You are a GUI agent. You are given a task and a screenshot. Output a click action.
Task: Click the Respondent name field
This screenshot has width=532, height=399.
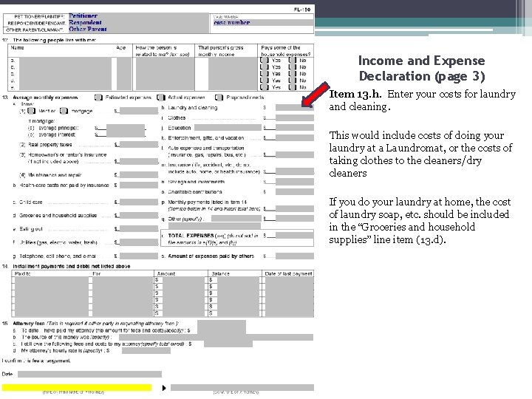tap(138, 23)
